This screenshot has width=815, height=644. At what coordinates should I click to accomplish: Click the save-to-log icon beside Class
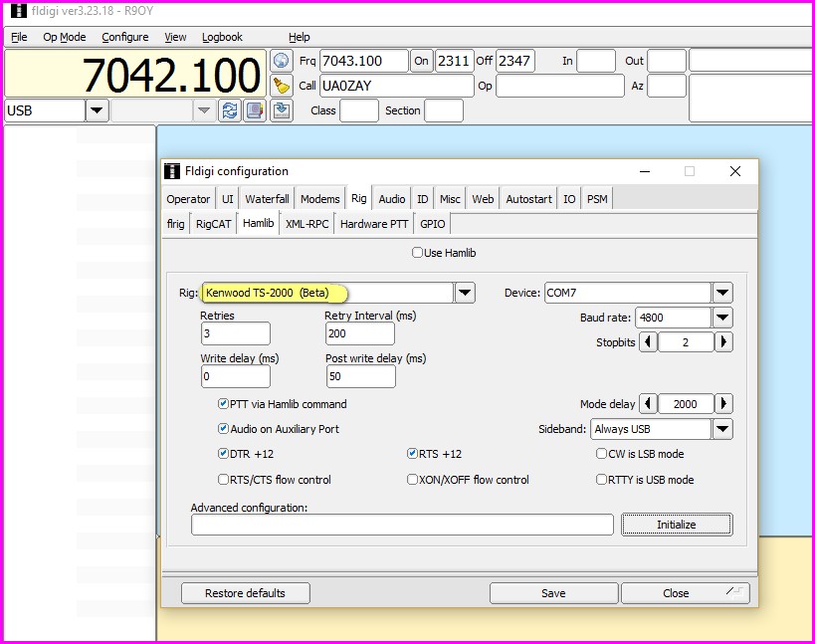[281, 110]
